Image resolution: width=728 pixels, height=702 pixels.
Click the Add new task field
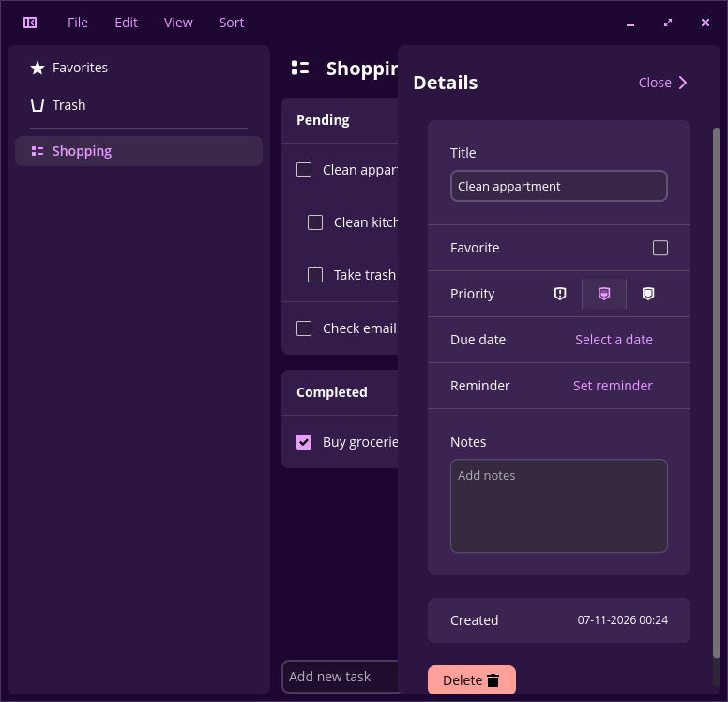pos(341,677)
